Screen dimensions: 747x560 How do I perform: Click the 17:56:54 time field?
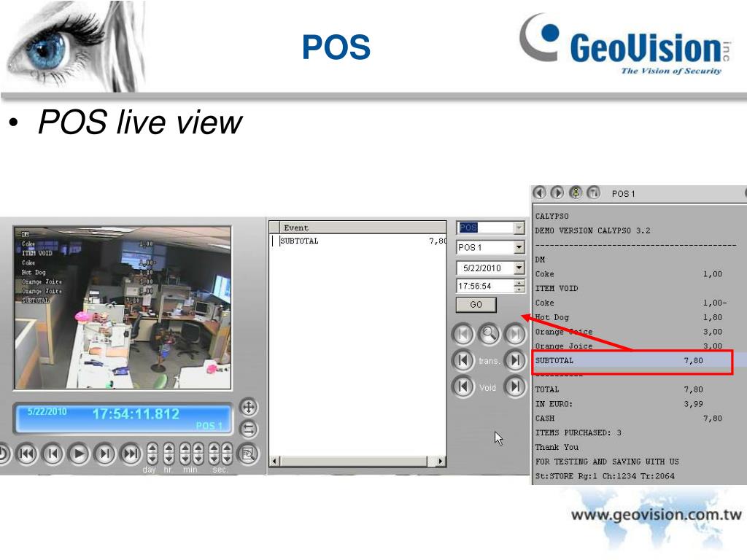[x=485, y=286]
